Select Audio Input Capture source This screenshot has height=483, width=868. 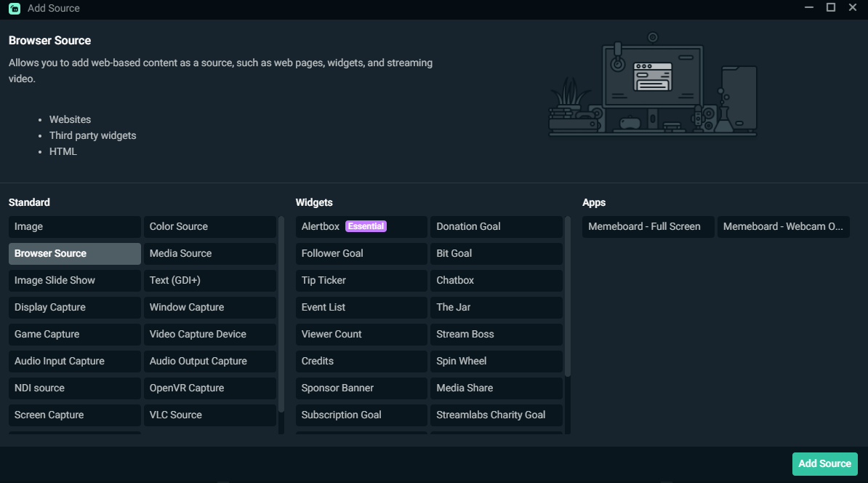point(74,361)
